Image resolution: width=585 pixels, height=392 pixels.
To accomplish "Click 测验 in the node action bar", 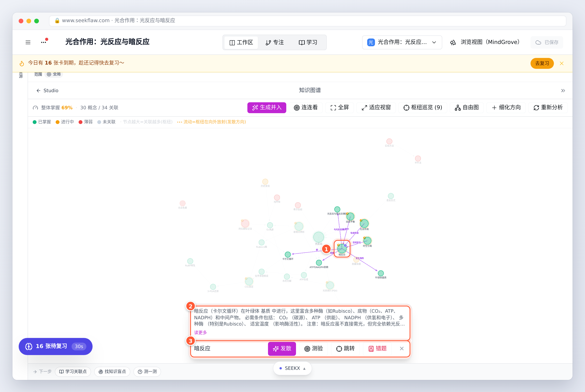I will 314,349.
